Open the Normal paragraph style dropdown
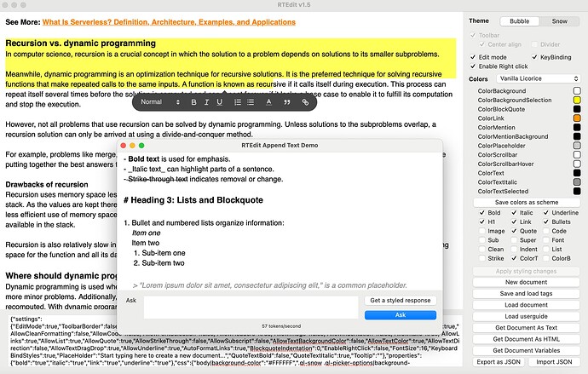The image size is (588, 374). (x=160, y=102)
